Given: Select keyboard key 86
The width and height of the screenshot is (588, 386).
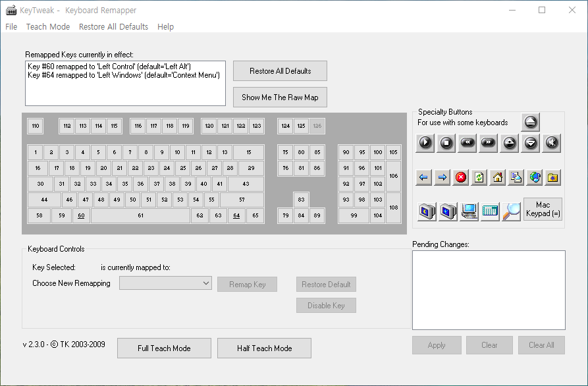Looking at the screenshot, I should tap(317, 168).
